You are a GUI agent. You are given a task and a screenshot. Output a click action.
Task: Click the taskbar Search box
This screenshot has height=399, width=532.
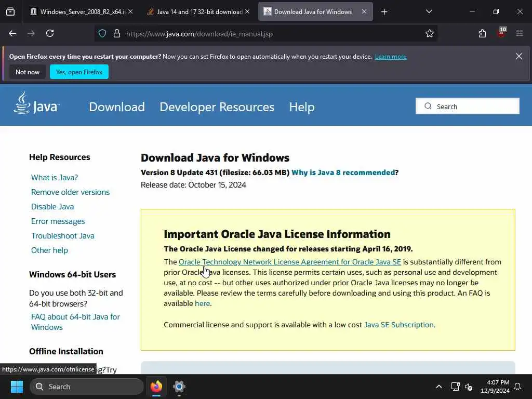[87, 387]
